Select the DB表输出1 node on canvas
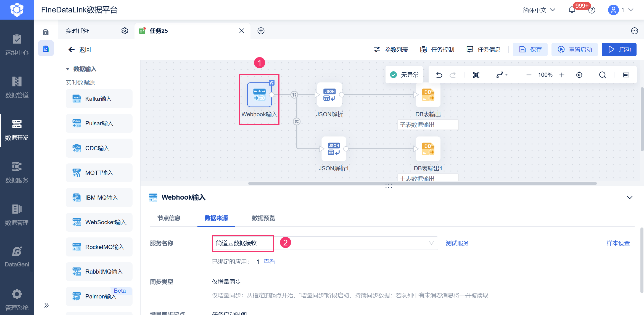 pos(428,149)
